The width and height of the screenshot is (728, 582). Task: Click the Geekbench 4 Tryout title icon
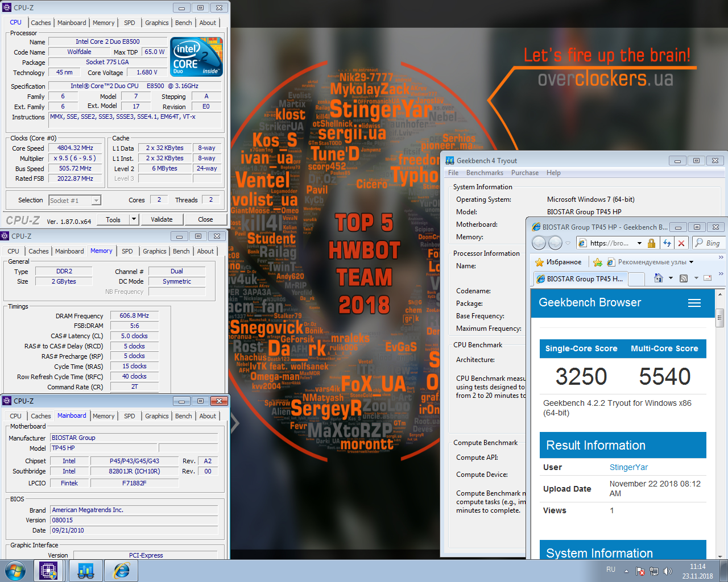(450, 160)
